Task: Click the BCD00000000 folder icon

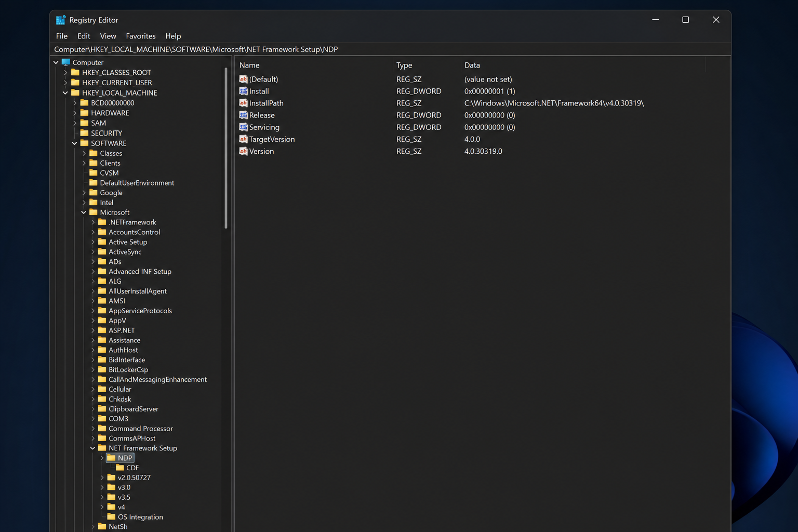Action: (x=84, y=103)
